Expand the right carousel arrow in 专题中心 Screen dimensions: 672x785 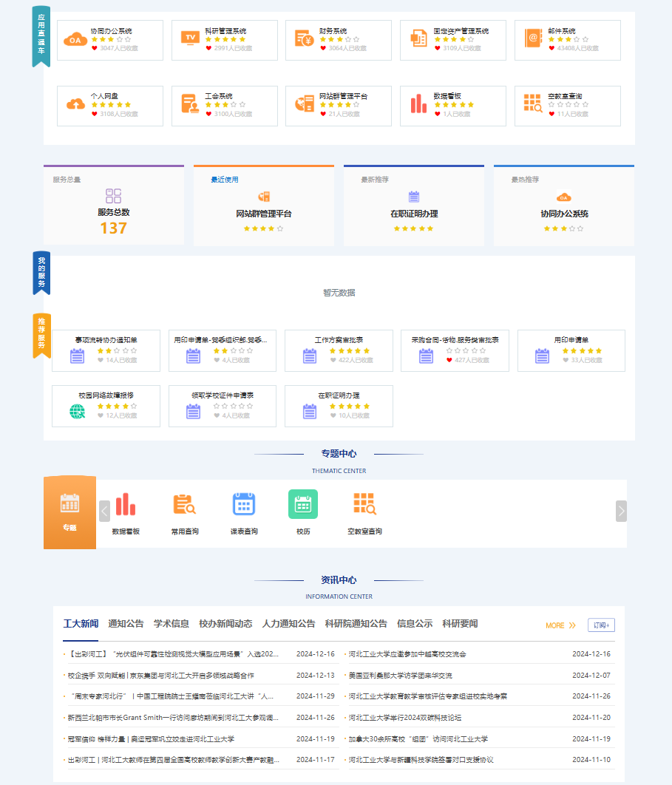click(x=622, y=510)
